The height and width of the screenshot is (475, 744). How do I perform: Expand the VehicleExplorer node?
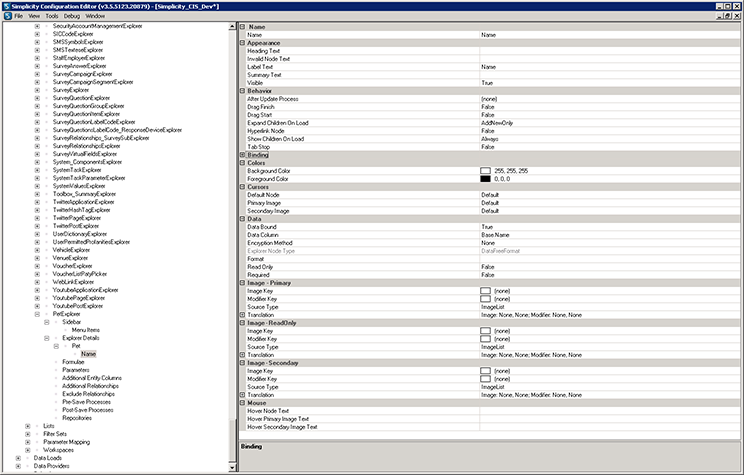pyautogui.click(x=37, y=250)
